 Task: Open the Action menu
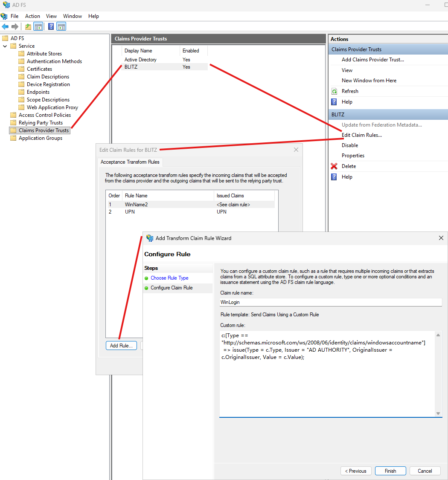point(32,16)
